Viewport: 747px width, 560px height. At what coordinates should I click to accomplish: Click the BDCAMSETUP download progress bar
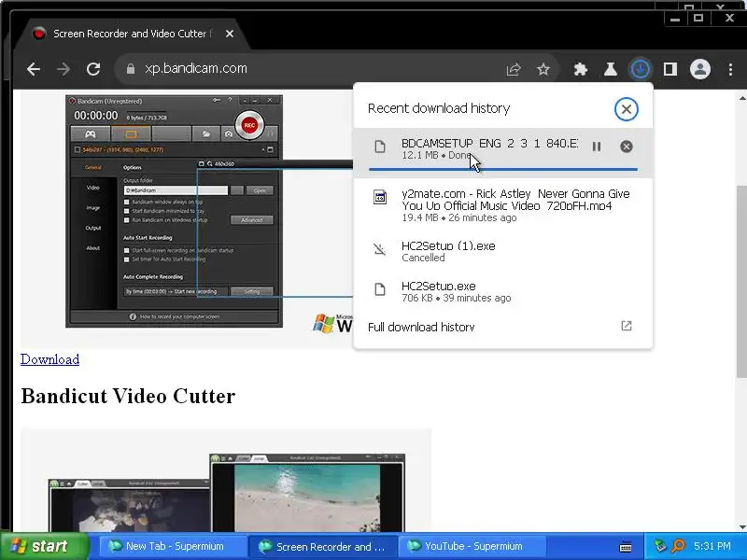[x=503, y=169]
